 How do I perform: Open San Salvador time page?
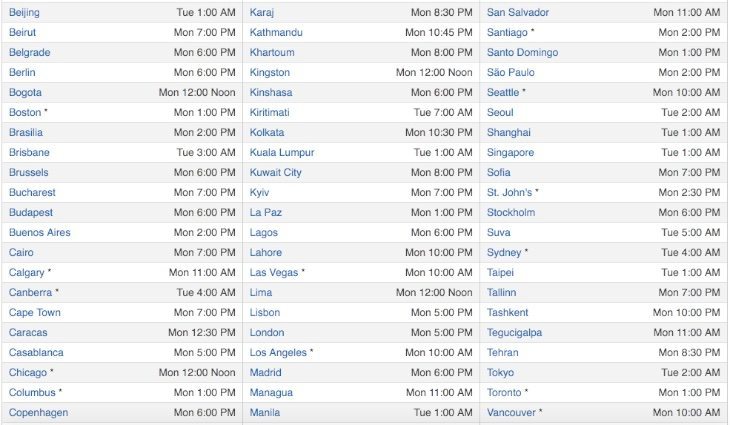pos(518,13)
